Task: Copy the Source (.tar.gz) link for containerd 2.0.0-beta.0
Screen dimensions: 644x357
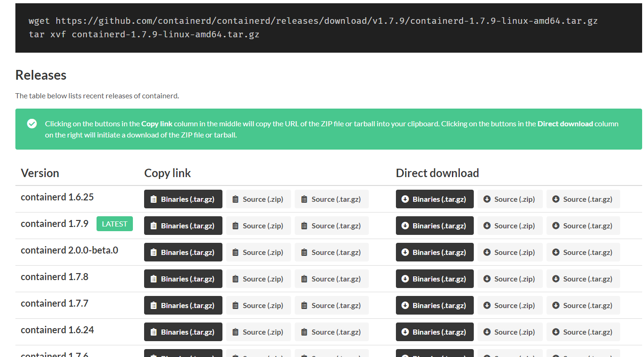Action: click(x=332, y=252)
